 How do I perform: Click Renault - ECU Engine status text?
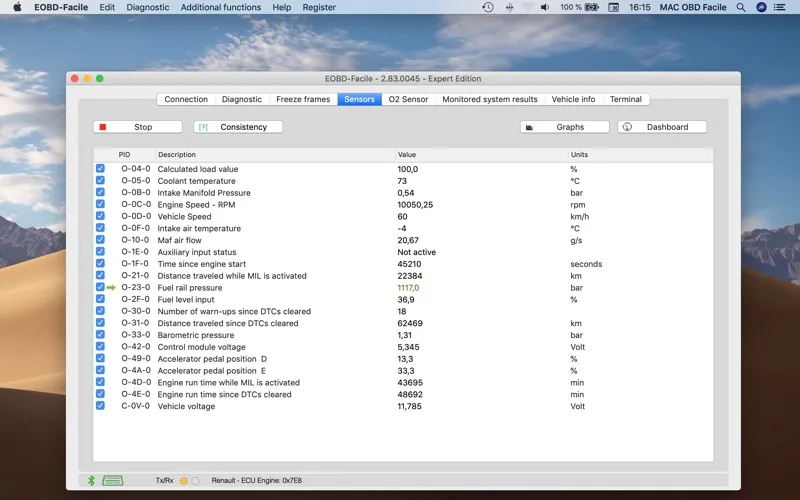pyautogui.click(x=257, y=481)
